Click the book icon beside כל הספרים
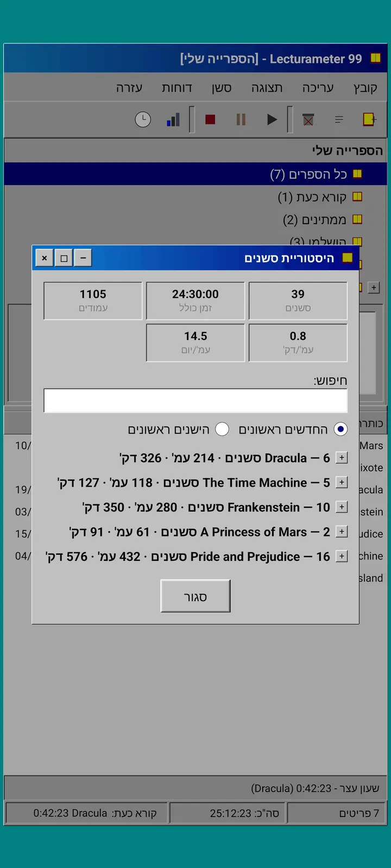The width and height of the screenshot is (391, 868). click(357, 174)
